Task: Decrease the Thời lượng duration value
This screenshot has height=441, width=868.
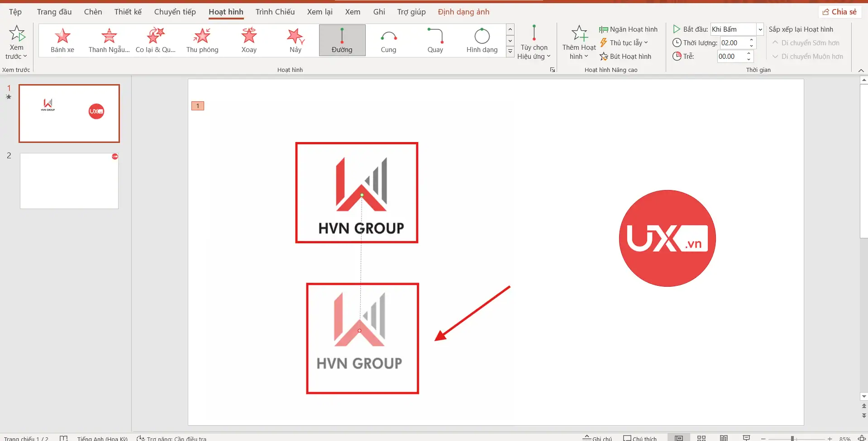Action: tap(751, 46)
